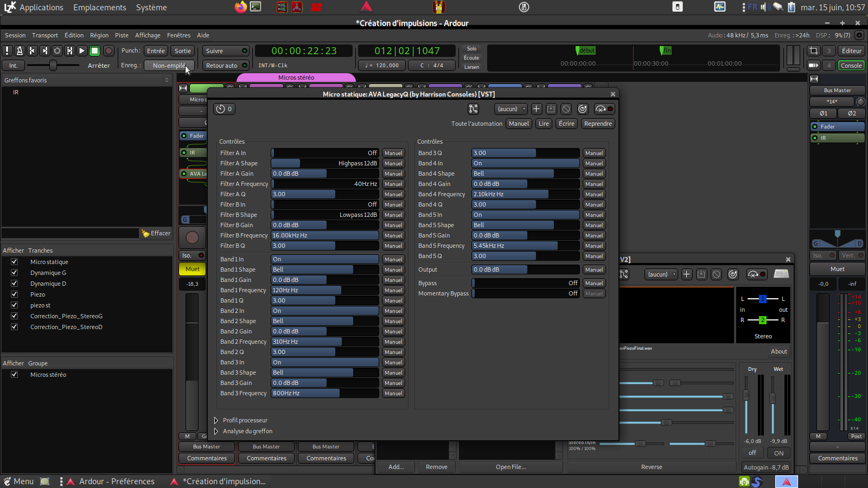Start playback with the play button
This screenshot has width=868, height=488.
pos(82,50)
